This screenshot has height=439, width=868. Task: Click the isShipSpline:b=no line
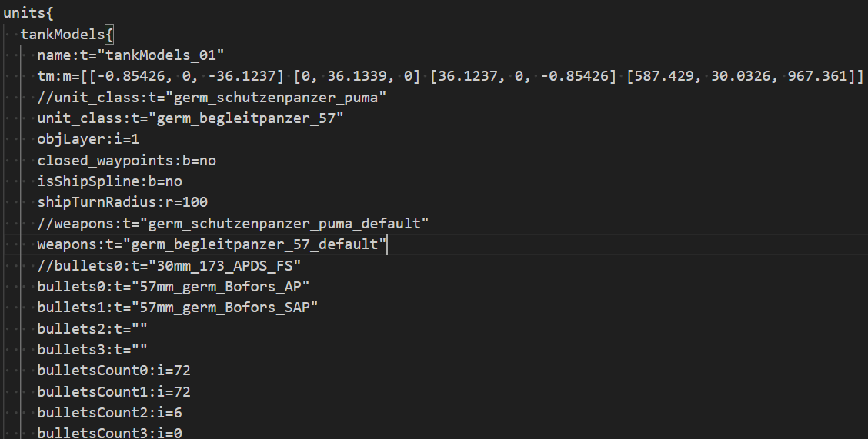click(x=109, y=181)
